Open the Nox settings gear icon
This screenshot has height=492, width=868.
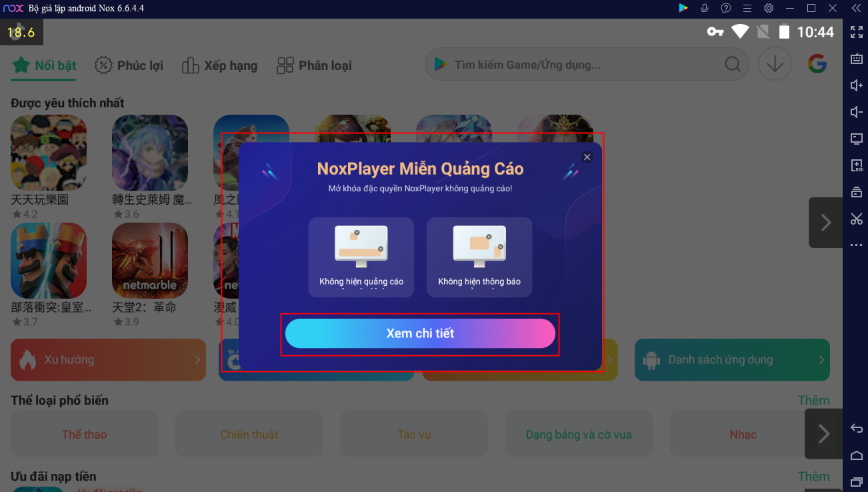tap(769, 8)
